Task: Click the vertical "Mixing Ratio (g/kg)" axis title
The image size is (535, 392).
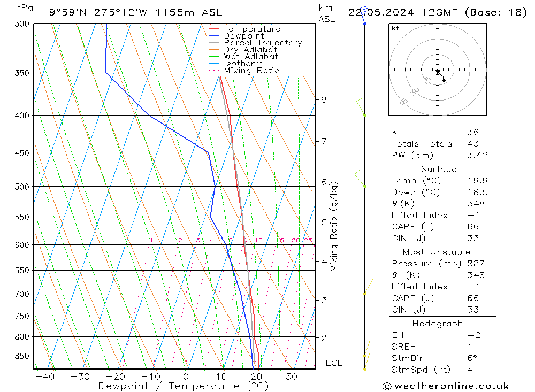Action: pos(333,227)
